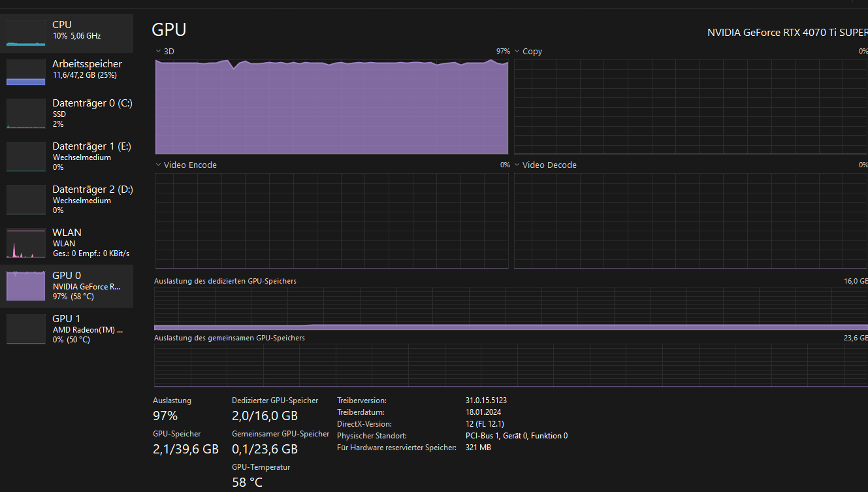Open the Video Decode engine dropdown

(517, 165)
